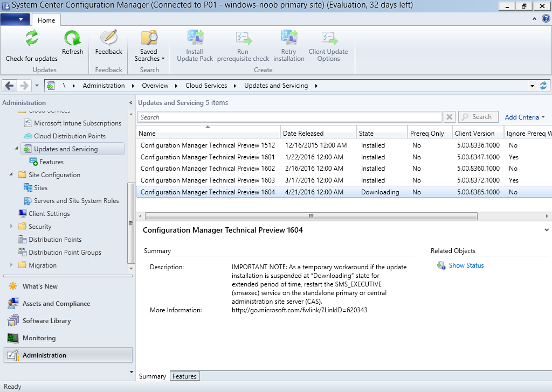Clear the search with the X button
552x392 pixels.
449,117
